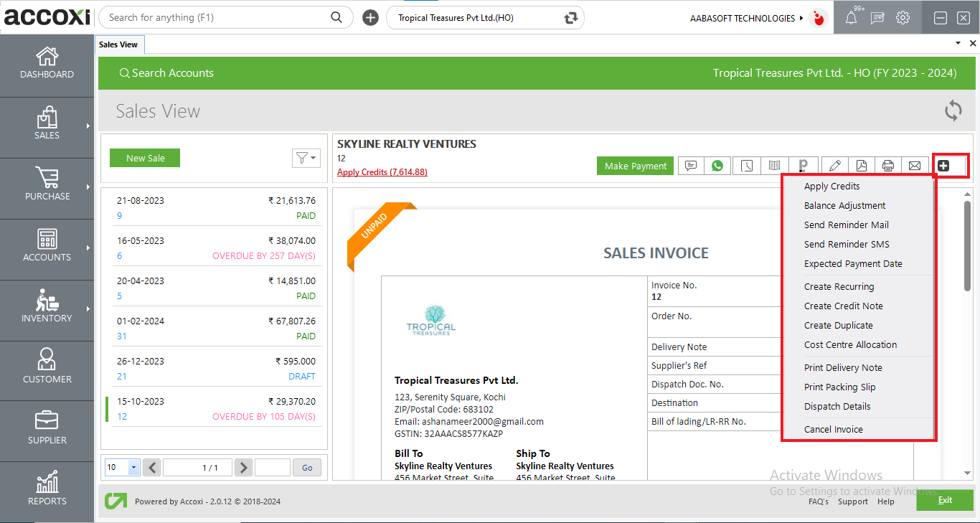Check notifications via the bell icon

coord(851,17)
